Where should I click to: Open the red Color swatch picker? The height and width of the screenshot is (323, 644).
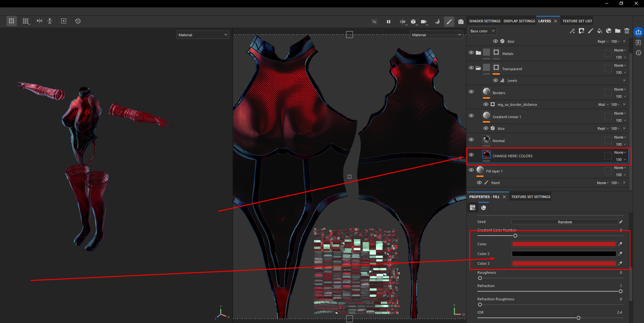pos(563,244)
